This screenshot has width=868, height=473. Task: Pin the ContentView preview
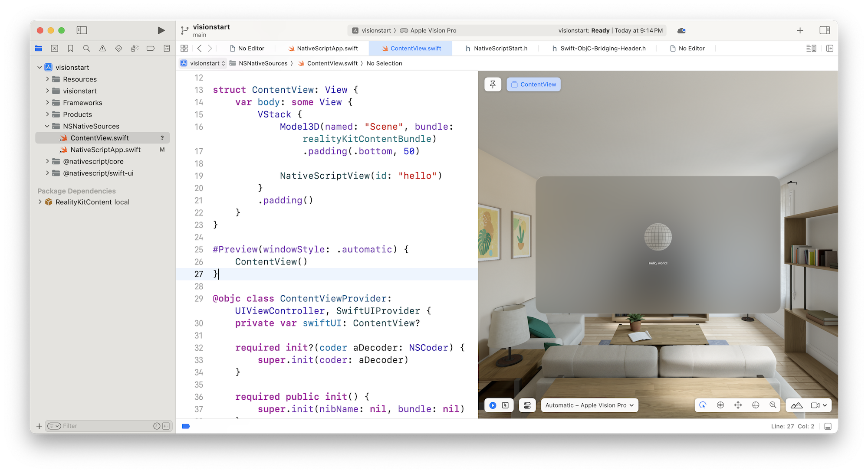pyautogui.click(x=493, y=84)
